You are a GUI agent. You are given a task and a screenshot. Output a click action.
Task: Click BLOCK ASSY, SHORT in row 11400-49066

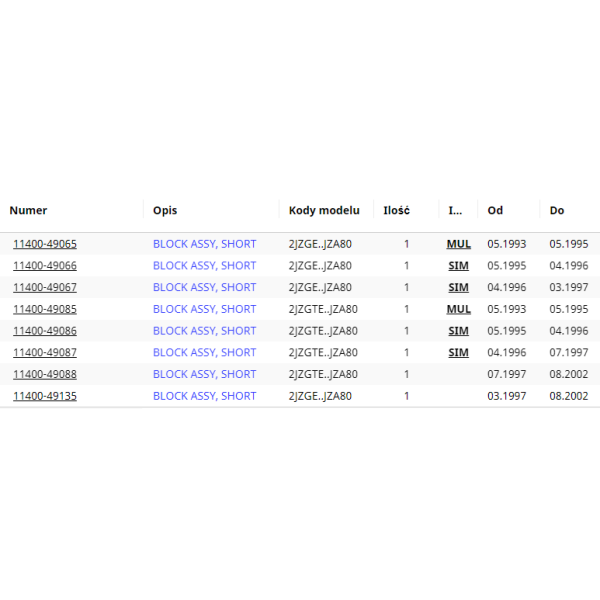point(204,266)
